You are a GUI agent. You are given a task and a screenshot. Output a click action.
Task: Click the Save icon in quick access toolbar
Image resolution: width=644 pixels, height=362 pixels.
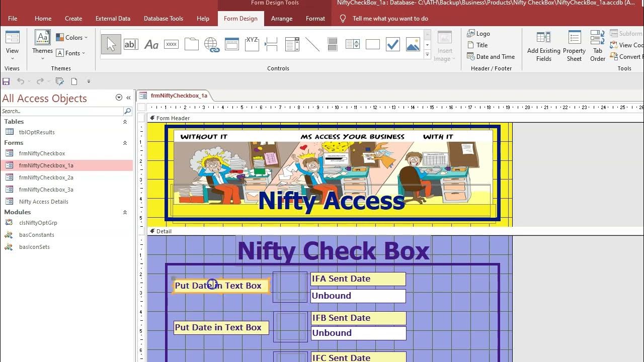click(x=6, y=81)
